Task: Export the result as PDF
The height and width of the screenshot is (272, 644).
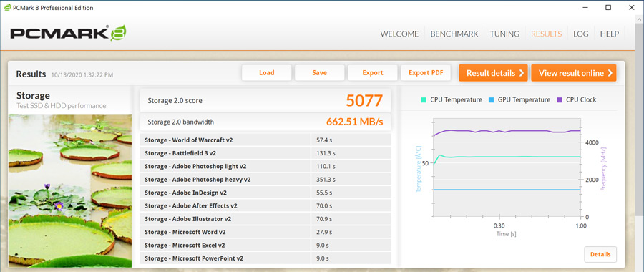Action: tap(426, 73)
